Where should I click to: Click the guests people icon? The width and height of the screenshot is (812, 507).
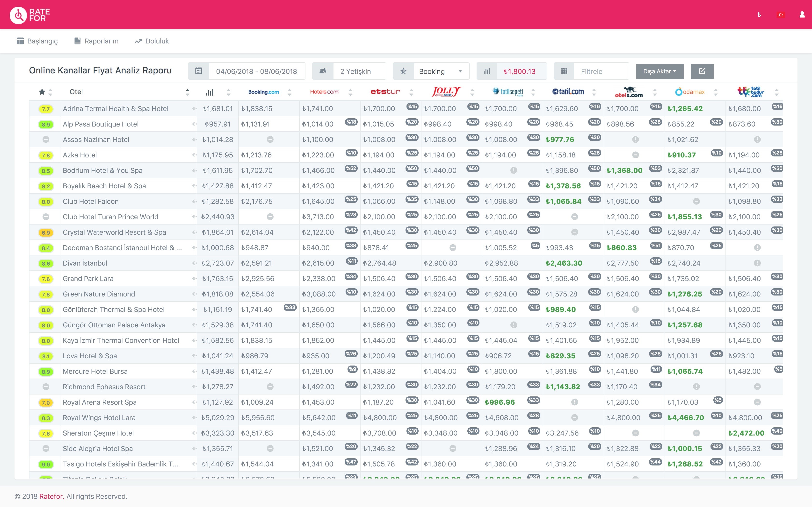[323, 71]
